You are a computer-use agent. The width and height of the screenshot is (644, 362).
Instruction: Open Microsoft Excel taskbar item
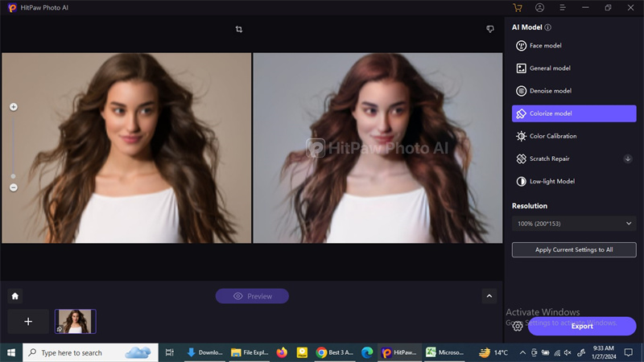coord(445,352)
